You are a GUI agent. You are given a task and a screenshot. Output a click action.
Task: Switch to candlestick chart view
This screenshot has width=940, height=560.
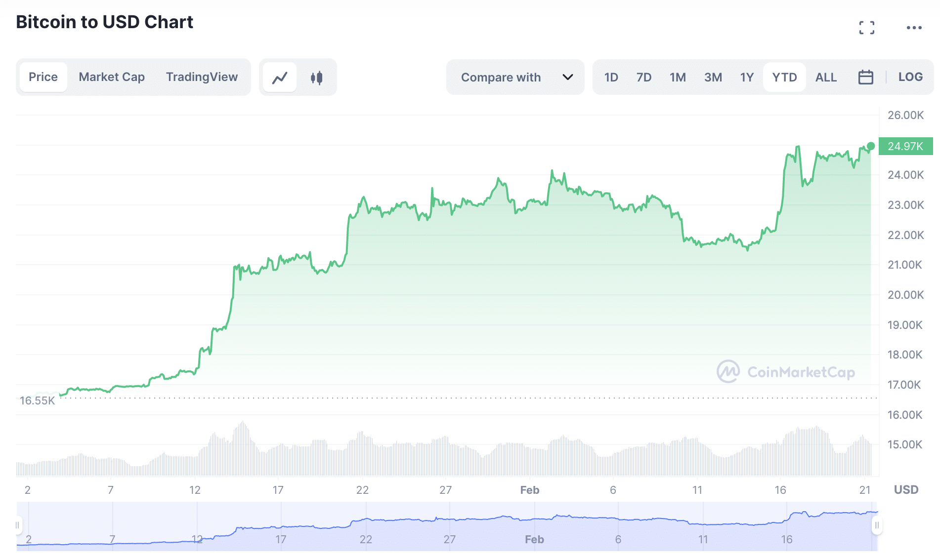click(x=317, y=78)
